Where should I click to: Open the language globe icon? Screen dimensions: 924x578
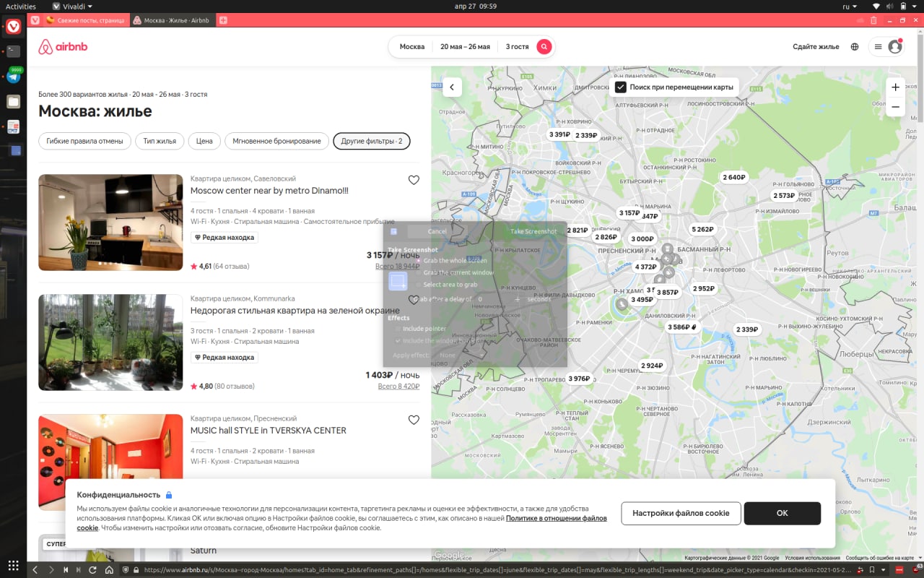pyautogui.click(x=855, y=47)
